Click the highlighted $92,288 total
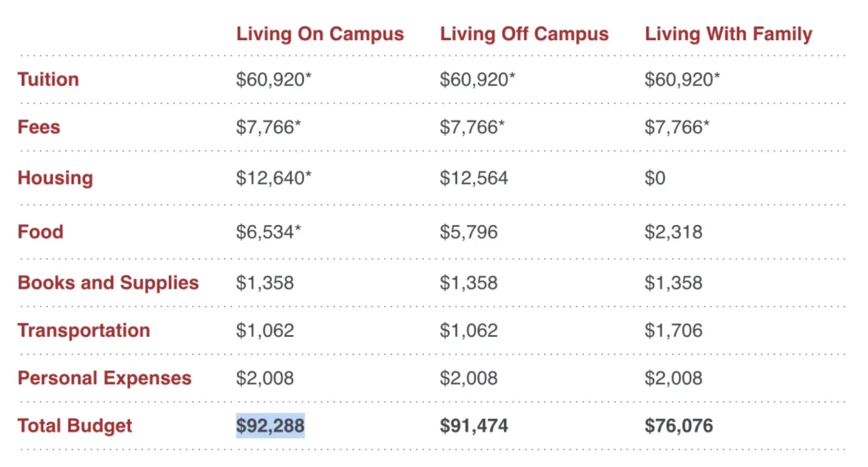Screen dimensions: 868x467 [x=270, y=426]
